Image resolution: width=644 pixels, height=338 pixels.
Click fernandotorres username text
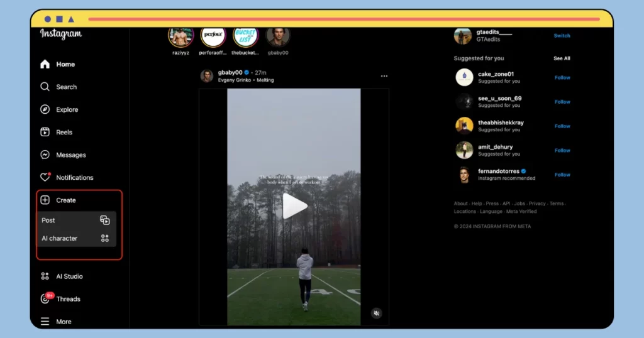click(x=499, y=171)
